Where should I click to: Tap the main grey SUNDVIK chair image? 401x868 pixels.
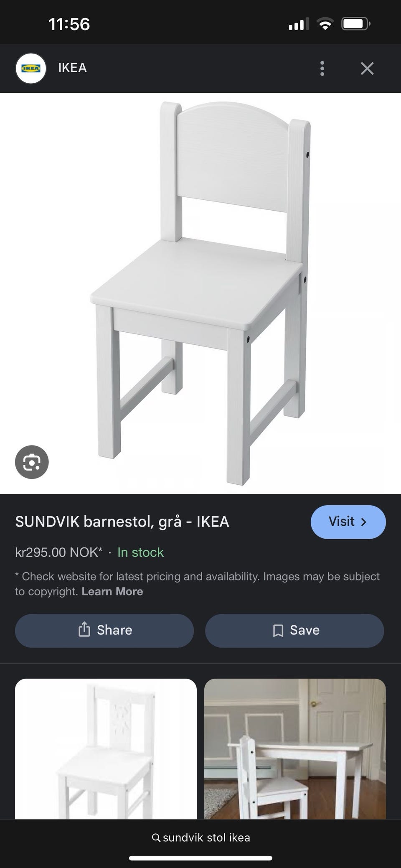click(x=200, y=293)
